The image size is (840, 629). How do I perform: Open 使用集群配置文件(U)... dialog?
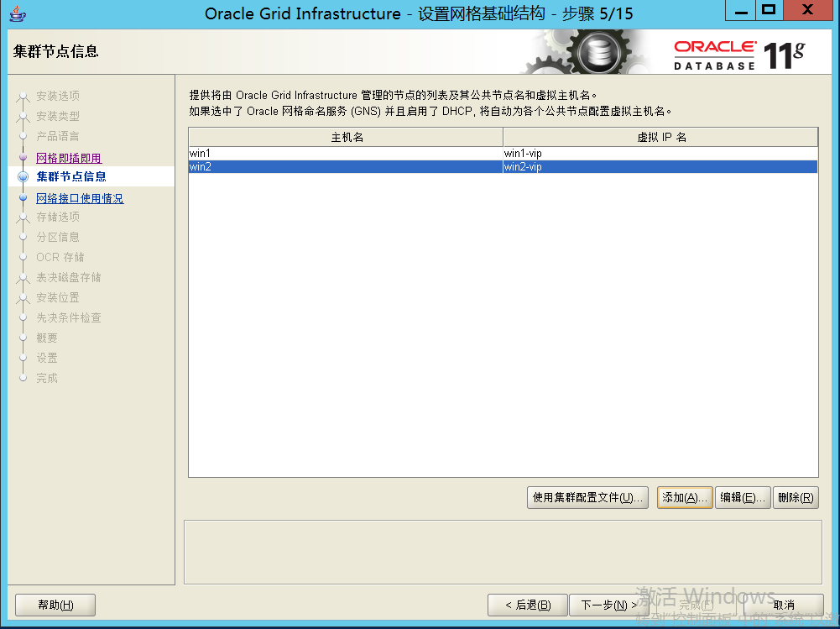pyautogui.click(x=587, y=498)
